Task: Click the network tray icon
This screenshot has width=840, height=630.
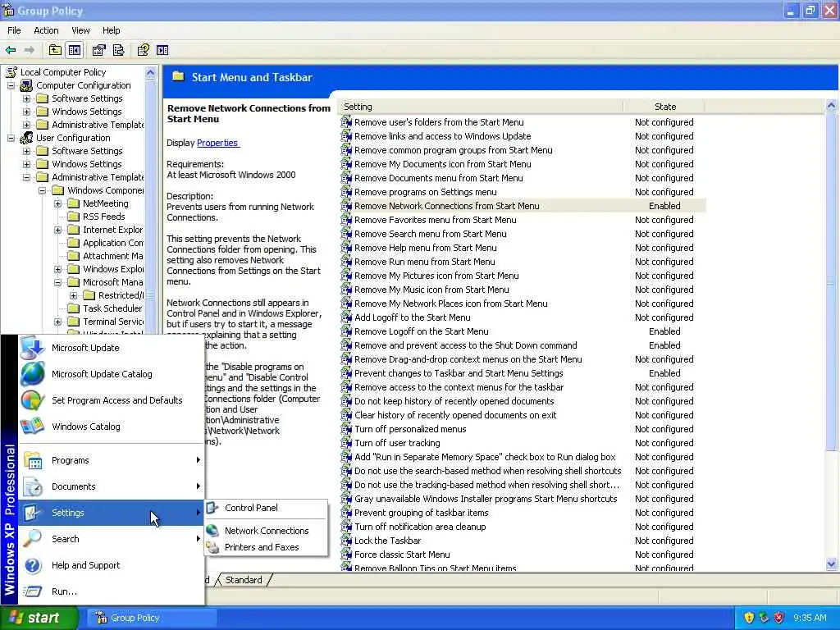Action: (764, 618)
